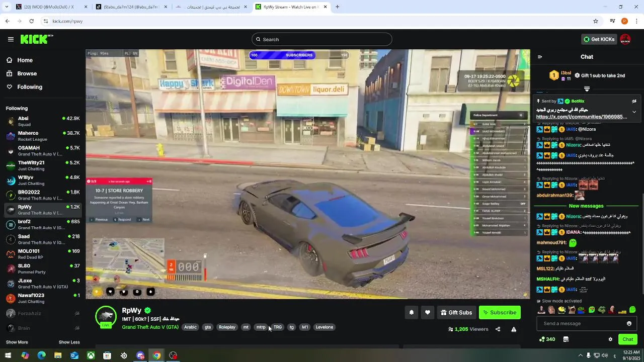Open the user profile avatar menu

[x=625, y=39]
